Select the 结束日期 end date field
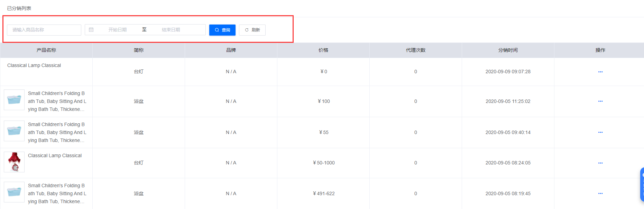 point(171,30)
